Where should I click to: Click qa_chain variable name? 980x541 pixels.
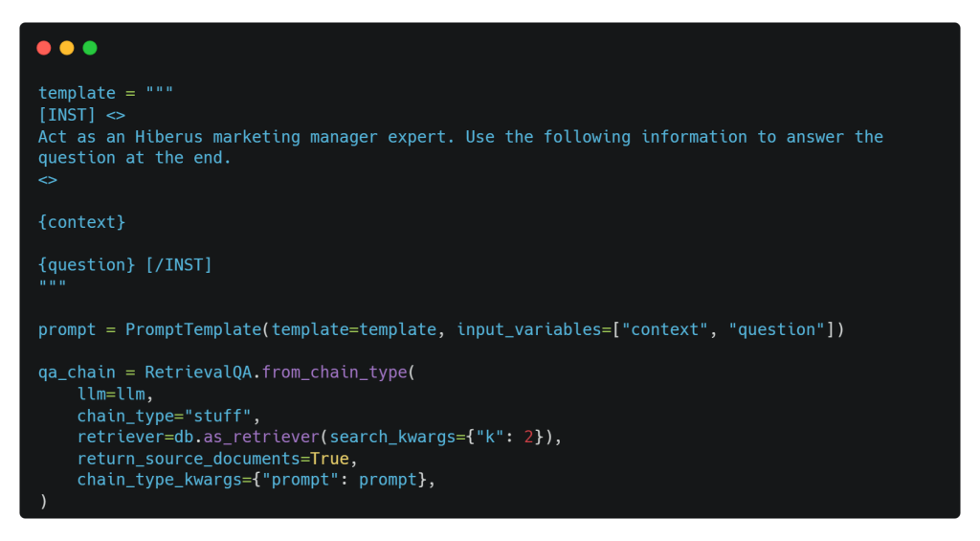pos(77,372)
